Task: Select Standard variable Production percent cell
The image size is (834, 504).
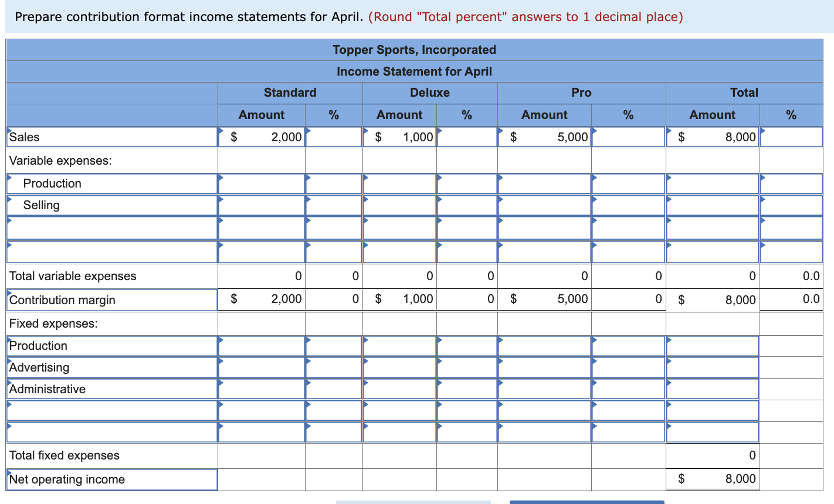Action: point(334,183)
